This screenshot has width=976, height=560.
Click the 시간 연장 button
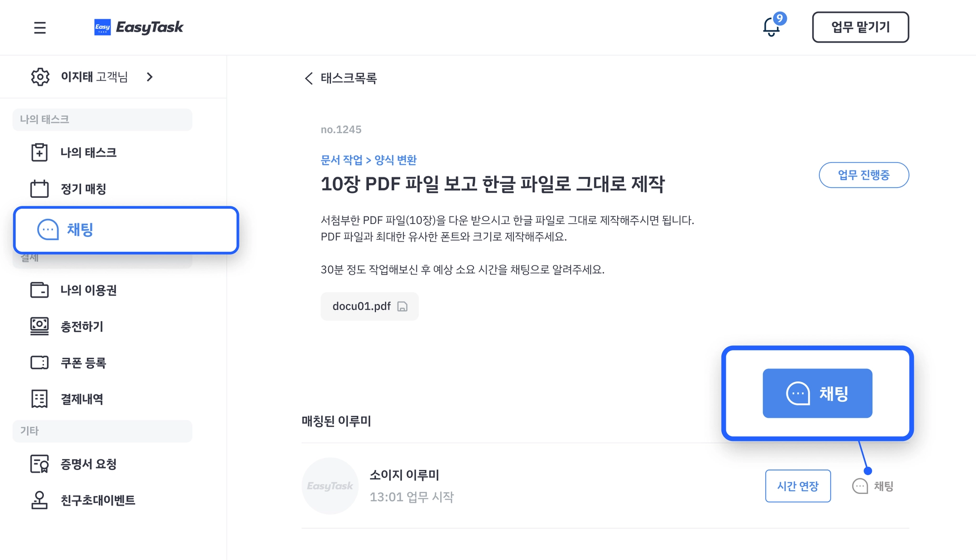tap(798, 486)
